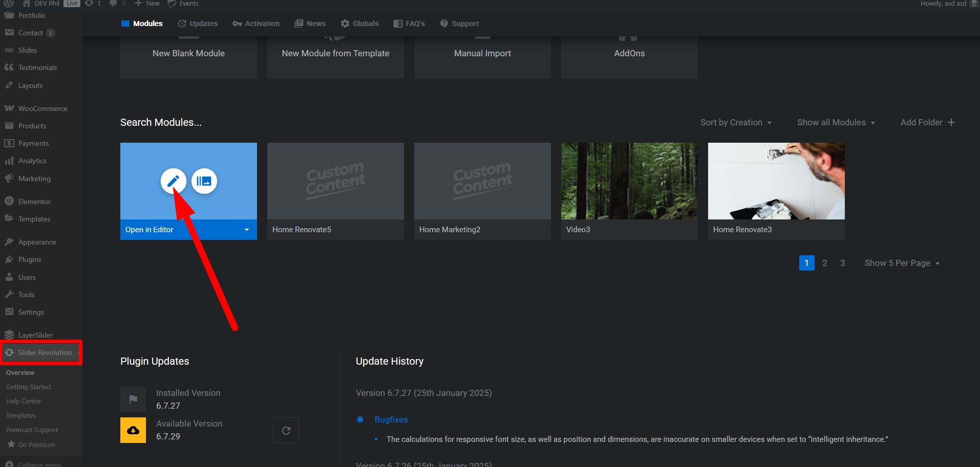Switch to the Globals tab
The height and width of the screenshot is (467, 980).
point(360,24)
